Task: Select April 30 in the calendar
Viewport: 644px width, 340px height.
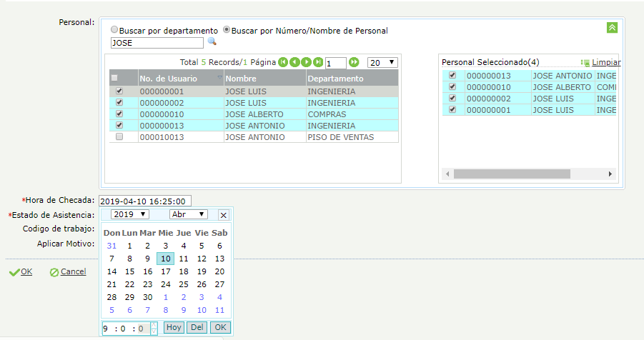Action: (148, 297)
